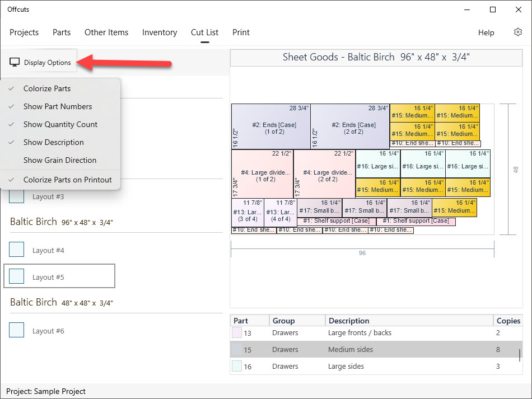This screenshot has height=399, width=532.
Task: Go to the Other Items tab
Action: pos(106,32)
